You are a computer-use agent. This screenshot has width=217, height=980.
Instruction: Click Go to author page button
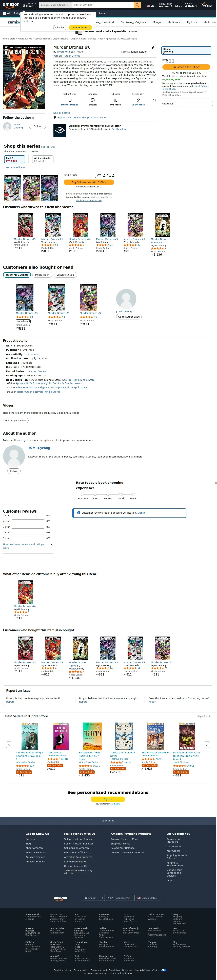pos(129,317)
